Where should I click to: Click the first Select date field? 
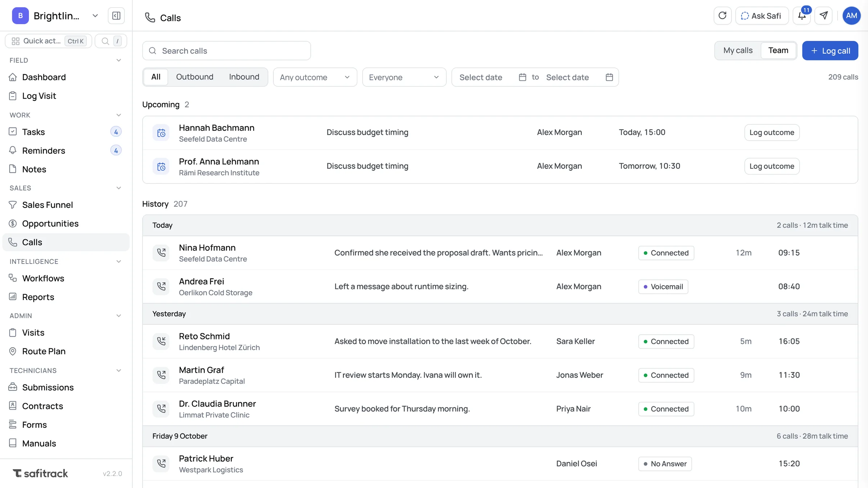click(493, 77)
